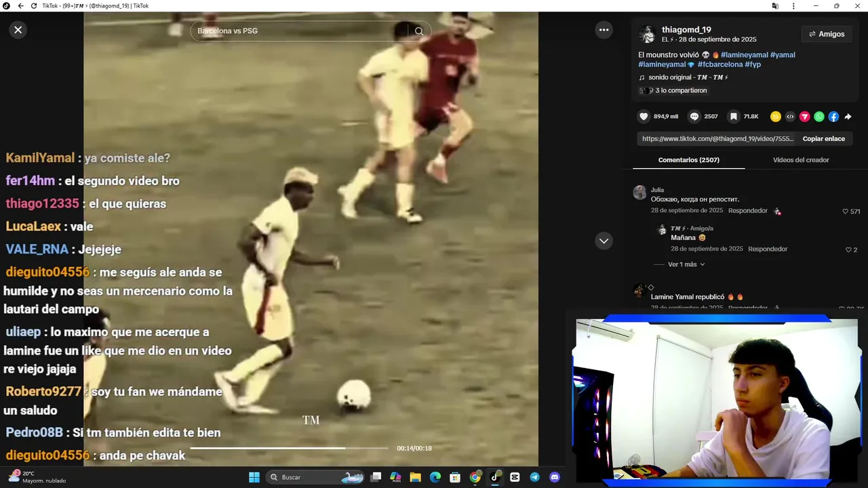868x488 pixels.
Task: Select the video URL field
Action: [717, 139]
